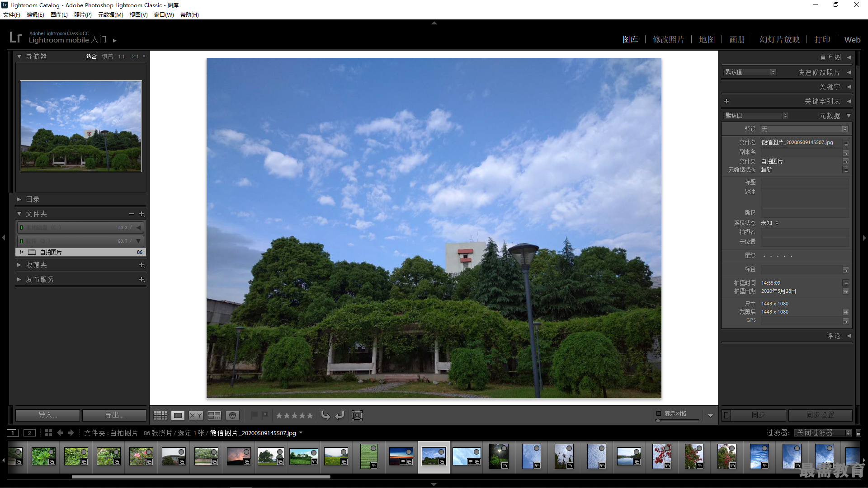868x488 pixels.
Task: Expand the 发布服务 panel
Action: coord(19,279)
